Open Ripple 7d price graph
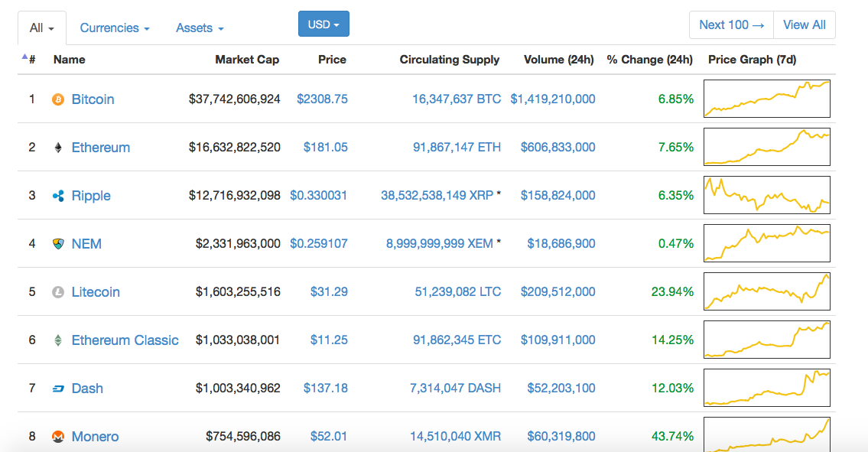868x452 pixels. point(767,195)
